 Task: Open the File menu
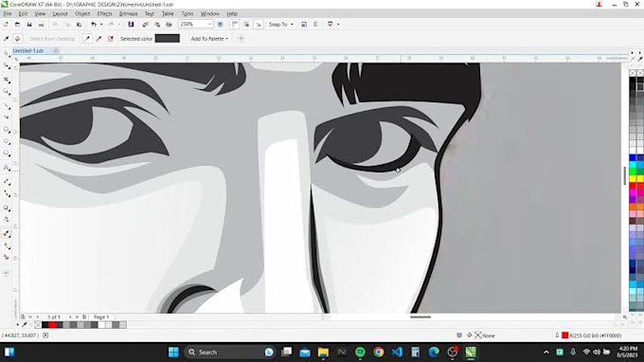point(8,13)
